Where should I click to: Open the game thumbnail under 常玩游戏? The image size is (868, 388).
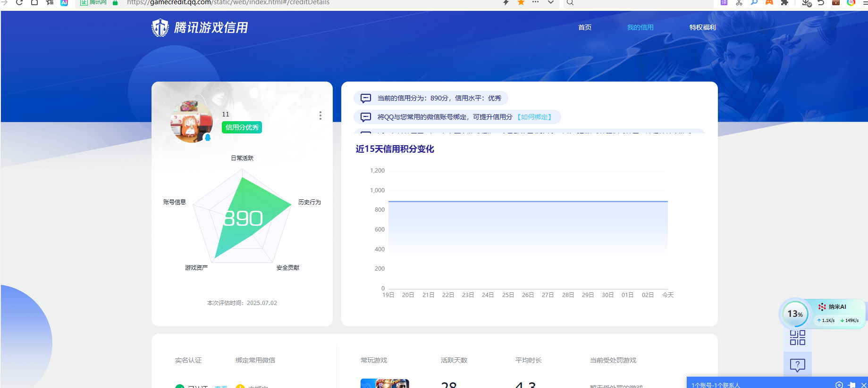point(385,383)
